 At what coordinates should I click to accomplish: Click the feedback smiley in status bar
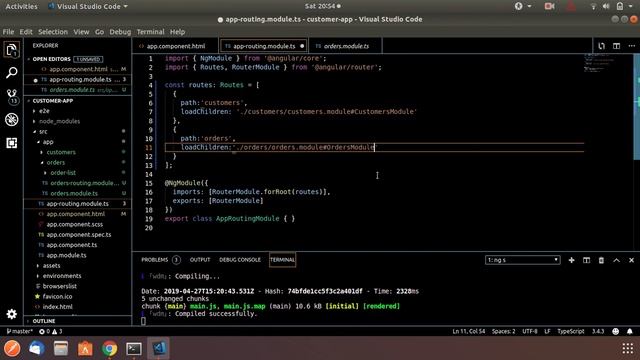tap(616, 331)
